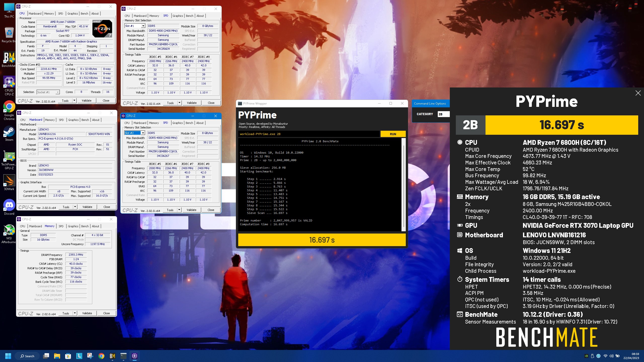The height and width of the screenshot is (362, 644).
Task: Switch to the console window in taskbar
Action: click(123, 356)
